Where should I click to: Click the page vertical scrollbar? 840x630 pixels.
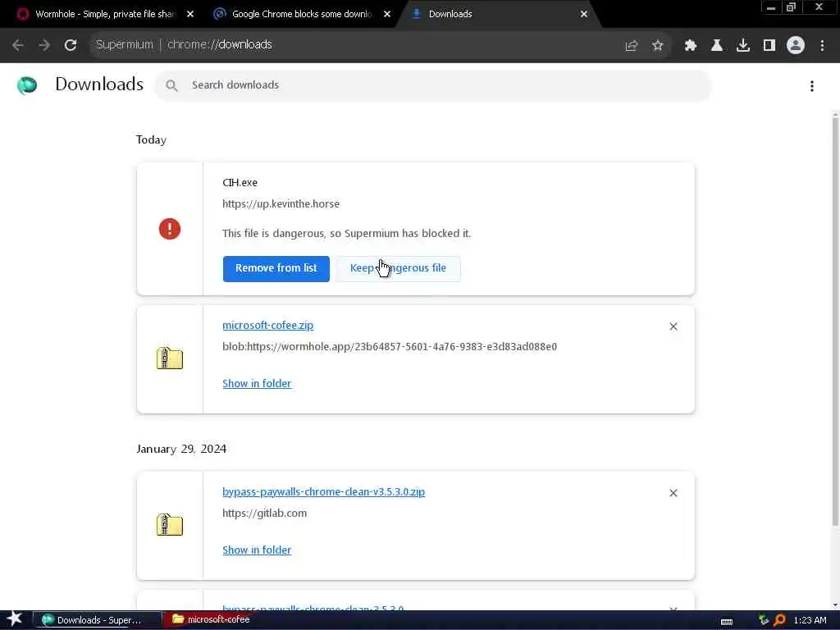pyautogui.click(x=835, y=322)
